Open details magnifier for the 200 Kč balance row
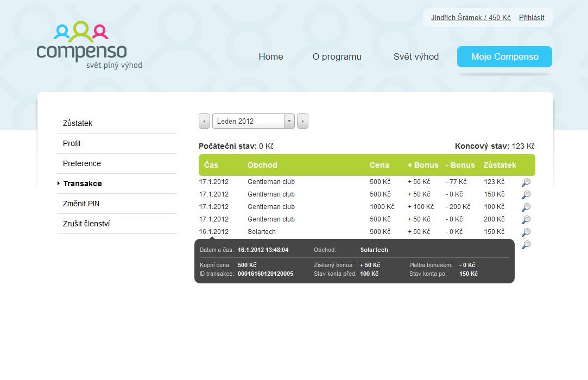The image size is (588, 380). pyautogui.click(x=526, y=219)
